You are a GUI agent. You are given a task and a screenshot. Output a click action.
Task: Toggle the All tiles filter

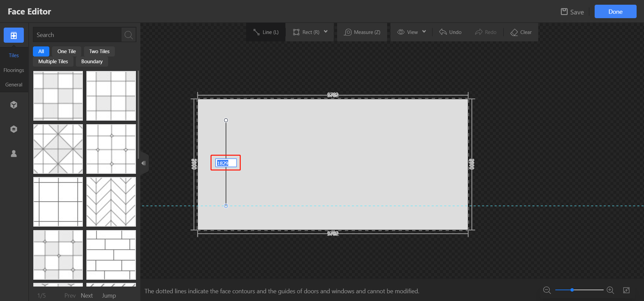pyautogui.click(x=41, y=51)
